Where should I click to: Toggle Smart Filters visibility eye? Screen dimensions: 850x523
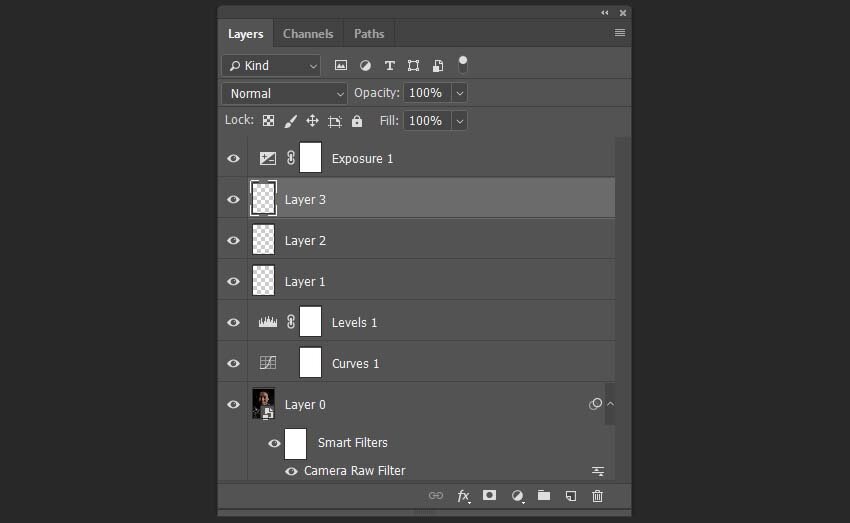tap(274, 443)
